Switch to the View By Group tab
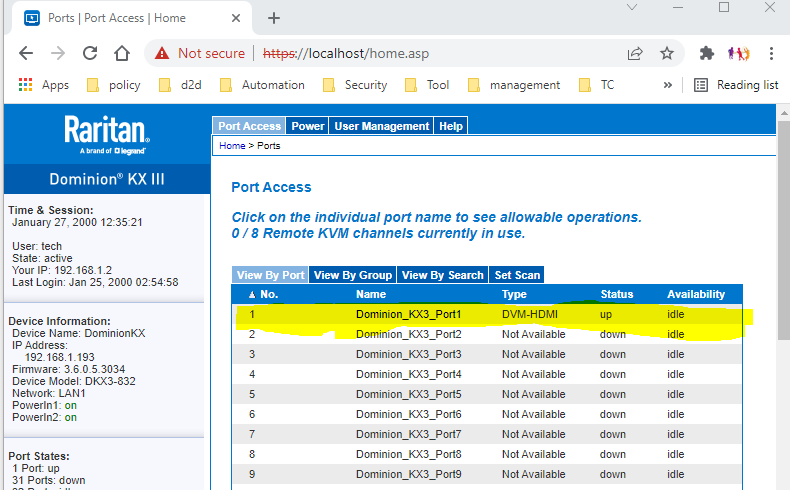This screenshot has height=490, width=790. [x=353, y=275]
